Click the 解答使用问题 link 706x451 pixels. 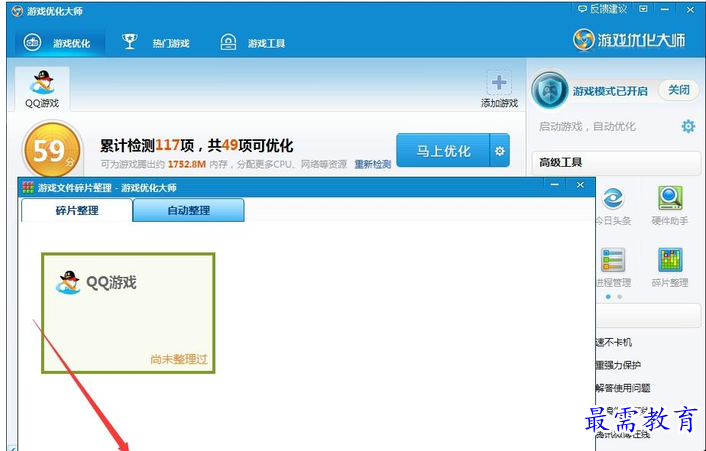[x=623, y=388]
